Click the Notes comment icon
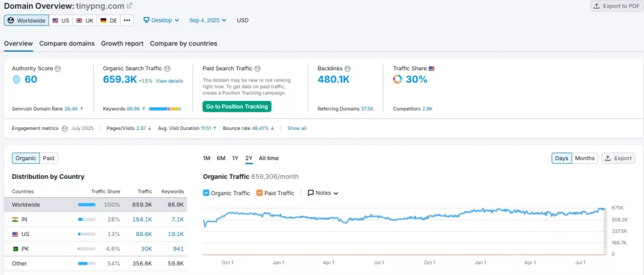The width and height of the screenshot is (644, 275). pyautogui.click(x=311, y=193)
